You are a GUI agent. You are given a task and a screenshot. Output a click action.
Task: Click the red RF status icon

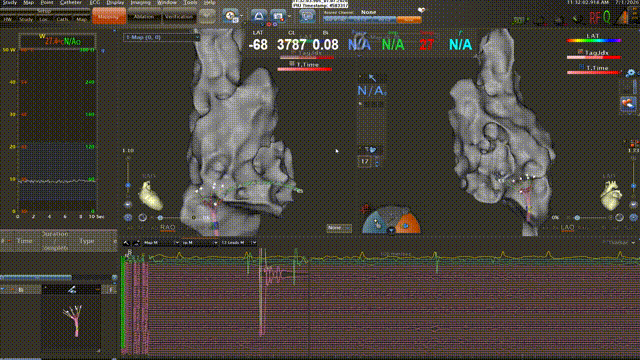[595, 18]
